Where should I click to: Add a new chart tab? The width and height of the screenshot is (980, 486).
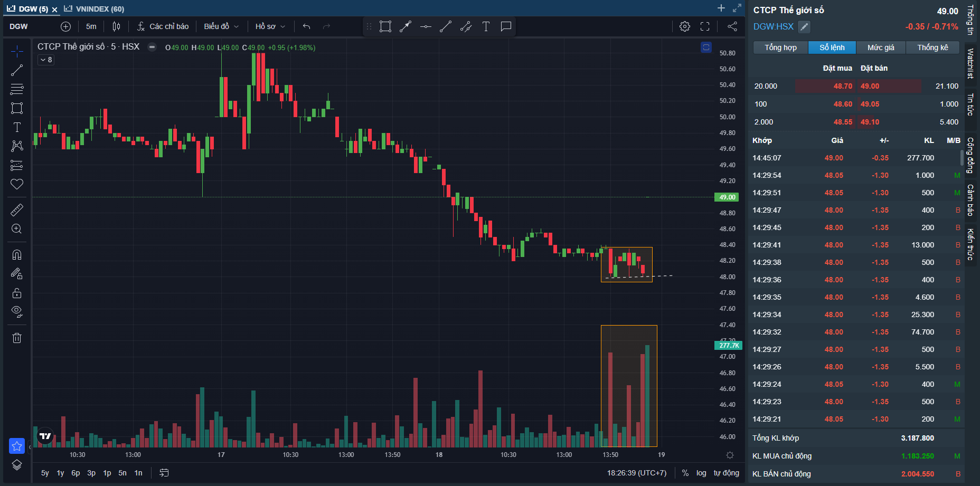point(721,8)
